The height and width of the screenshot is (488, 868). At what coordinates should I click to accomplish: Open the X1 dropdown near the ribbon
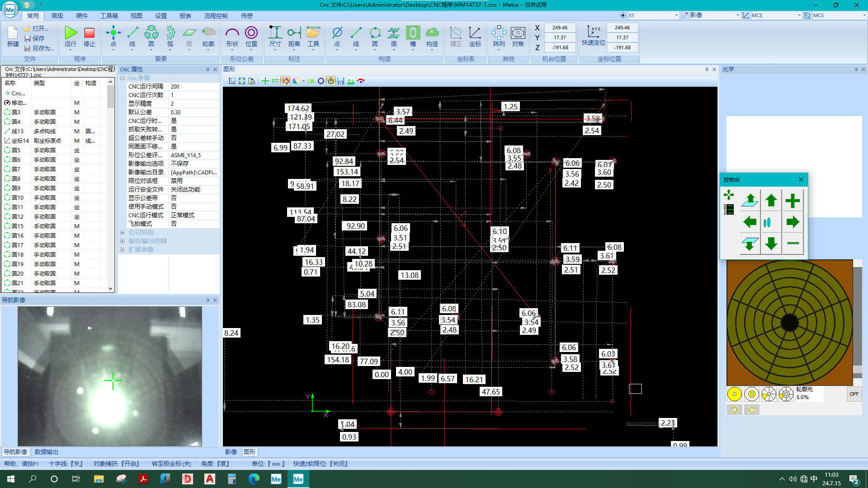click(x=676, y=15)
